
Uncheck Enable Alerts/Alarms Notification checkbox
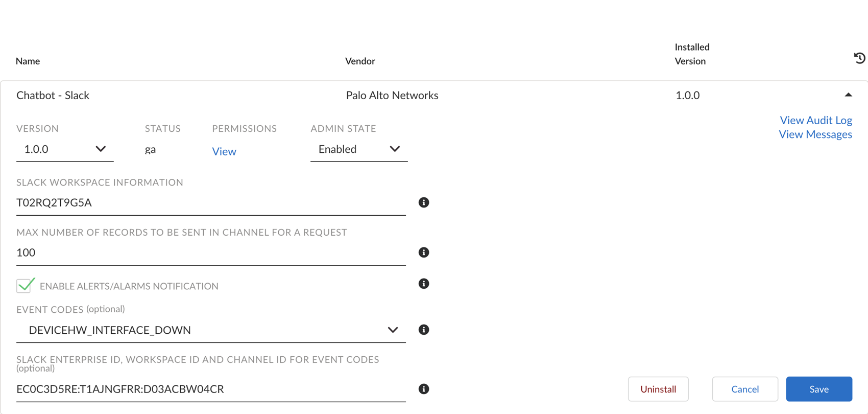(25, 285)
